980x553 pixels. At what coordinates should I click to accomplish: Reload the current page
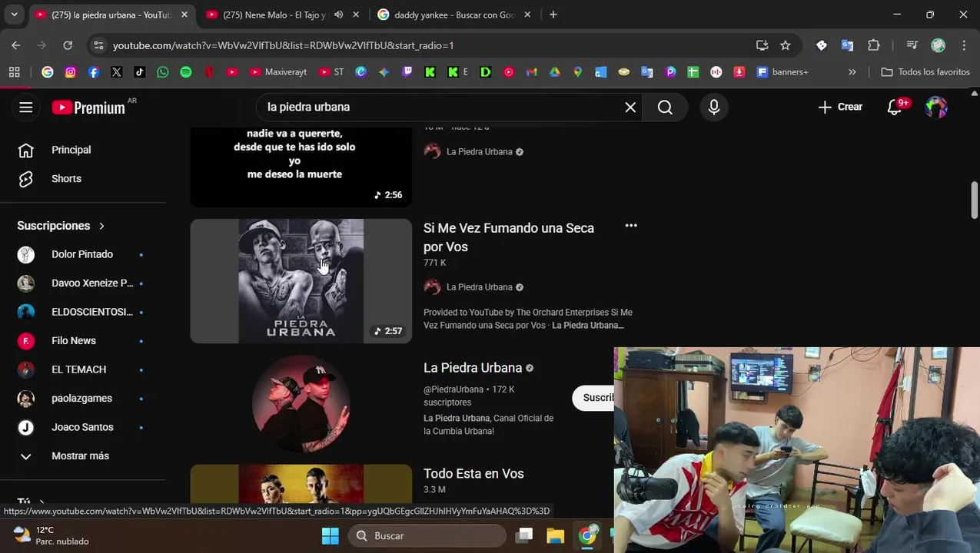68,45
